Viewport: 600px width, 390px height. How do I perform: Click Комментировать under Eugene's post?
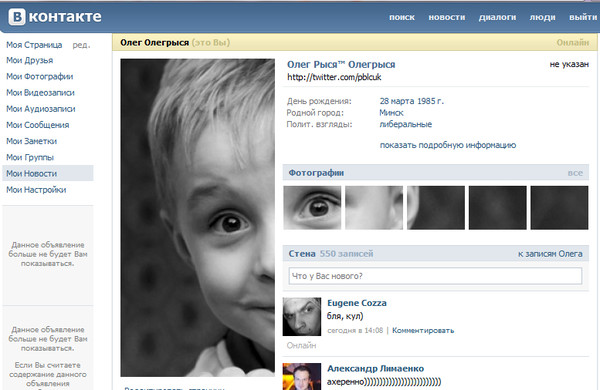tap(423, 330)
